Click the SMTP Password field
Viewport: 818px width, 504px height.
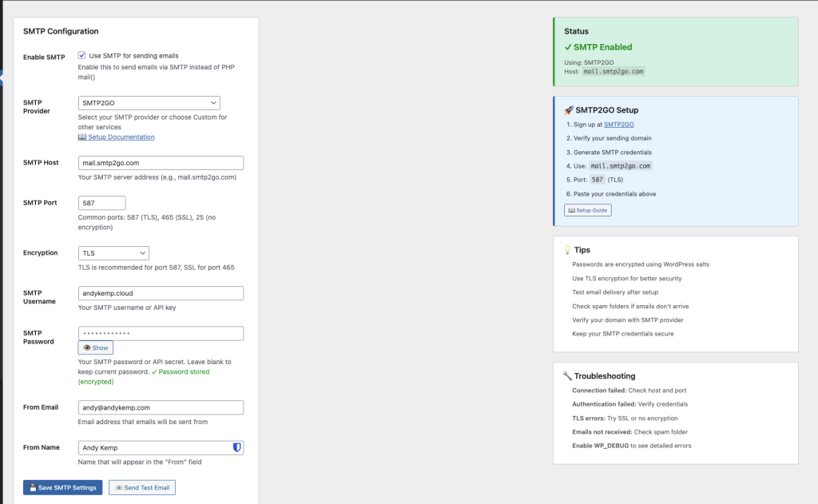(x=161, y=333)
